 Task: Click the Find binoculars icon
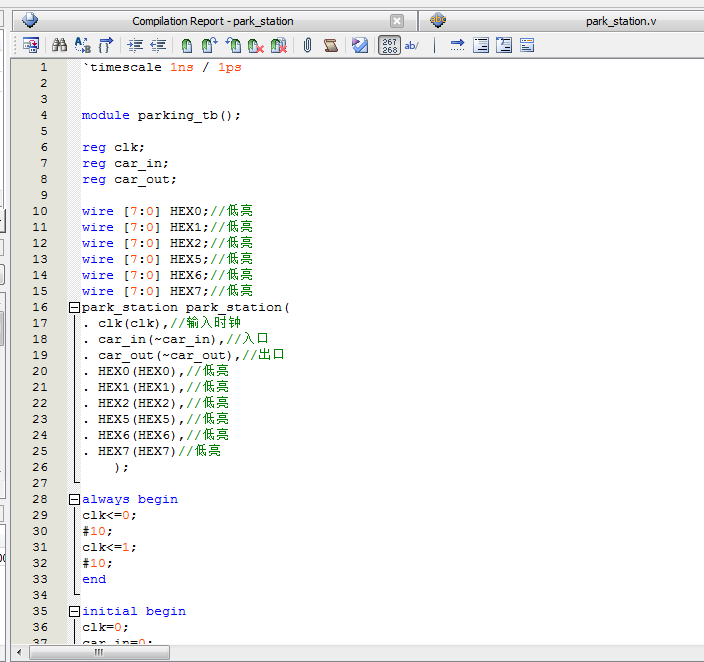59,45
